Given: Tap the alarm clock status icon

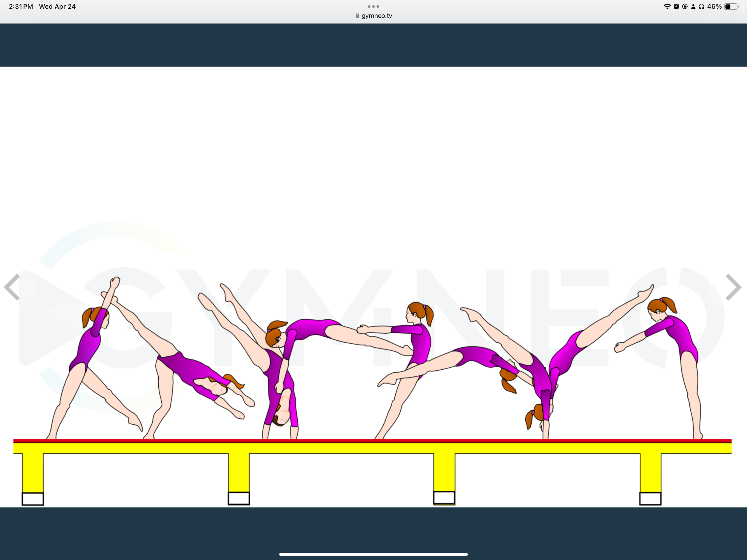Looking at the screenshot, I should 676,6.
